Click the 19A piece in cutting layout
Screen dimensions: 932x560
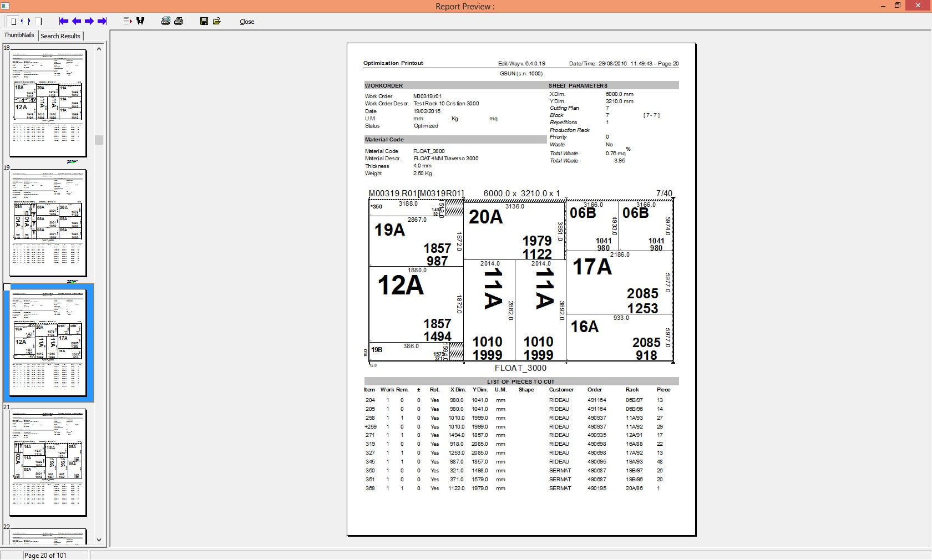416,241
